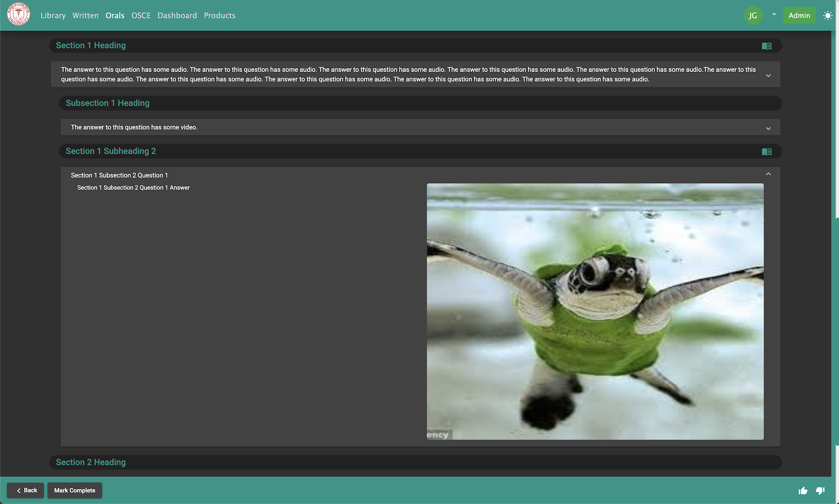
Task: Click the thumbs down icon
Action: (x=820, y=490)
